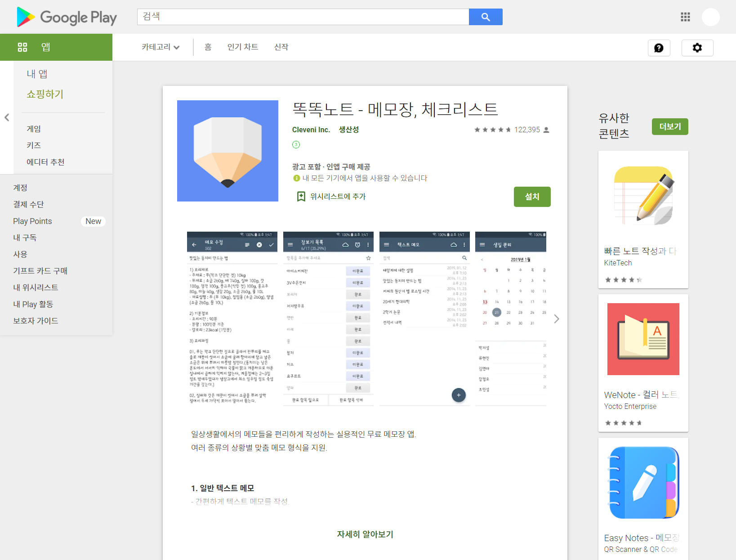Open 에디터 추천 in sidebar

pos(45,162)
